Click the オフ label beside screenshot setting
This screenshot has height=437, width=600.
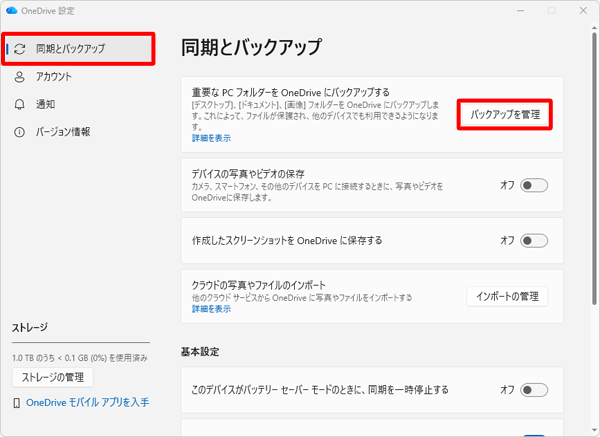click(x=507, y=240)
